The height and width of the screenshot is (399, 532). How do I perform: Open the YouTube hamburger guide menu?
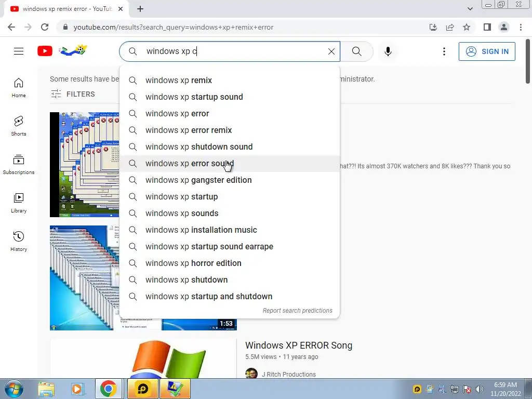pyautogui.click(x=19, y=51)
